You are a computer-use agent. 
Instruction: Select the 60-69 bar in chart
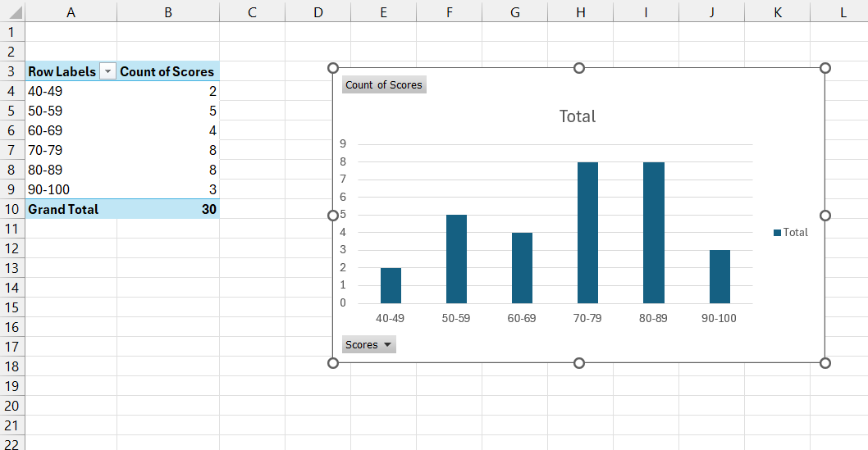click(522, 267)
